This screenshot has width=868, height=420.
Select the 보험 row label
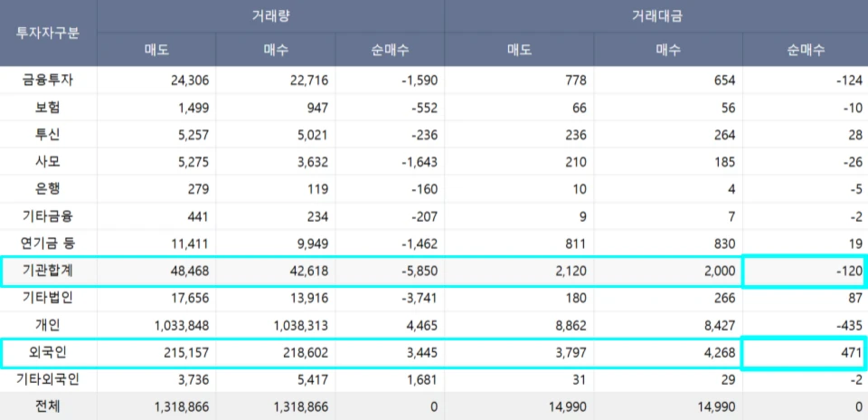tap(48, 107)
